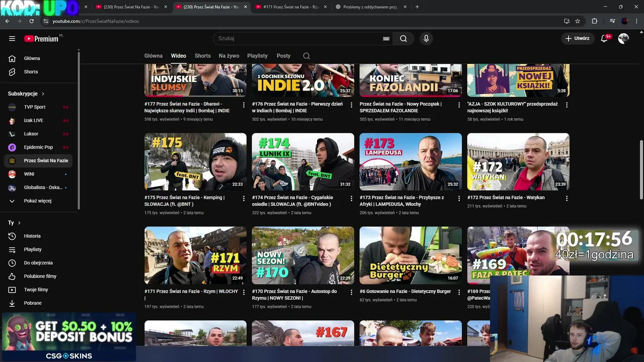Expand the Ty section chevron
The image size is (644, 362).
19,223
